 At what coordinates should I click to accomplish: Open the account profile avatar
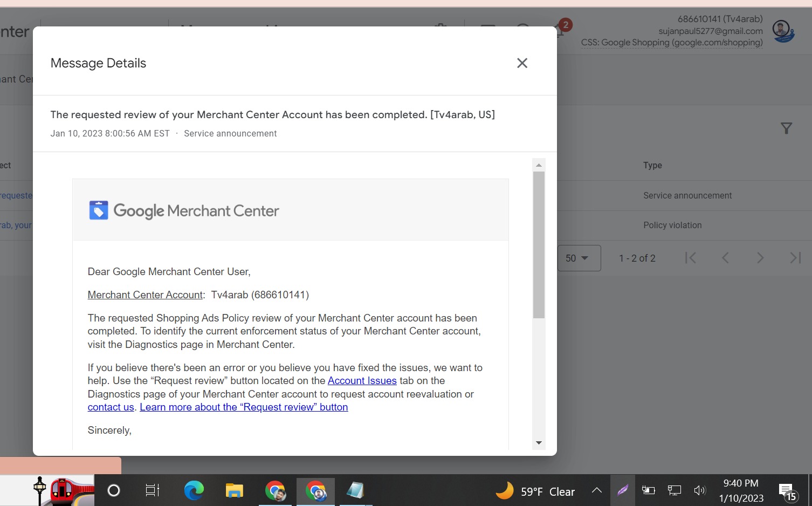click(782, 30)
